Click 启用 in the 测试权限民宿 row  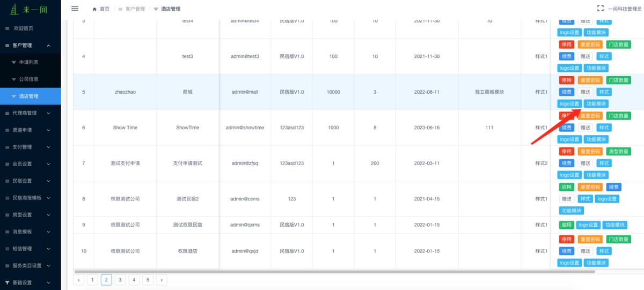click(566, 225)
